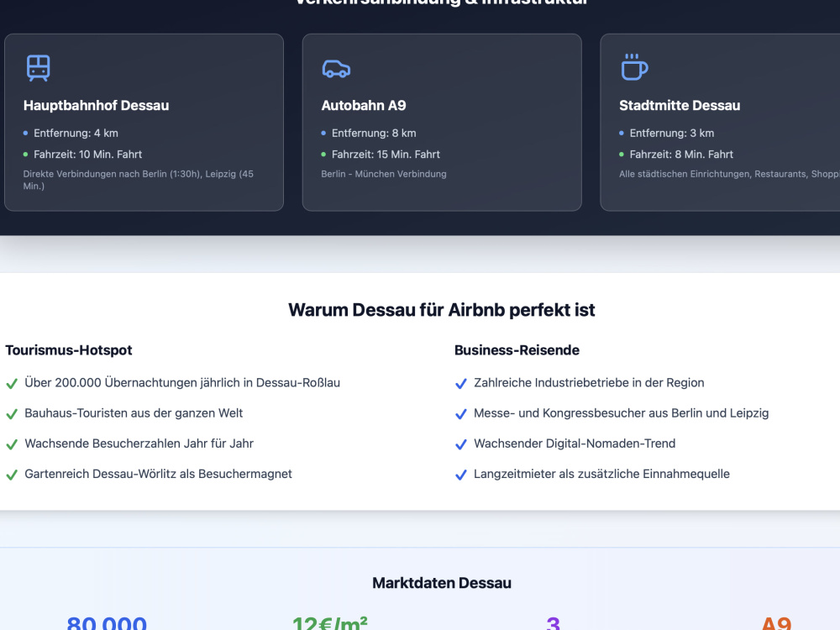
Task: Click 'Wachsende Besucherzahlen Jahr für Jahr' text
Action: [139, 444]
